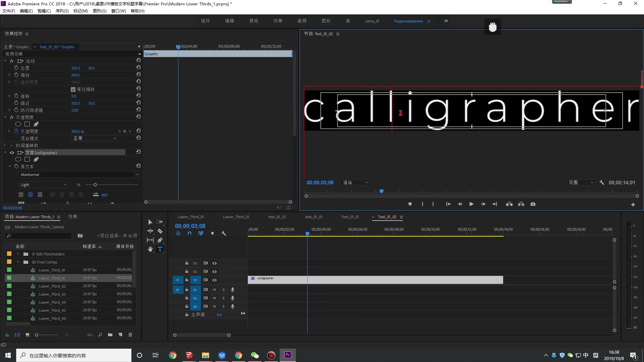
Task: Switch to the Lower_Third_01 timeline tab
Action: 191,217
